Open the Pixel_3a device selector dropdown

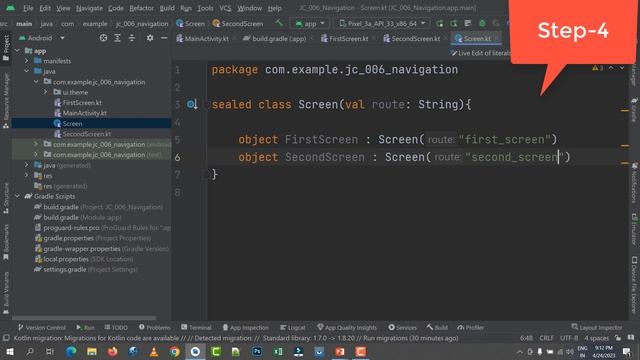(382, 24)
